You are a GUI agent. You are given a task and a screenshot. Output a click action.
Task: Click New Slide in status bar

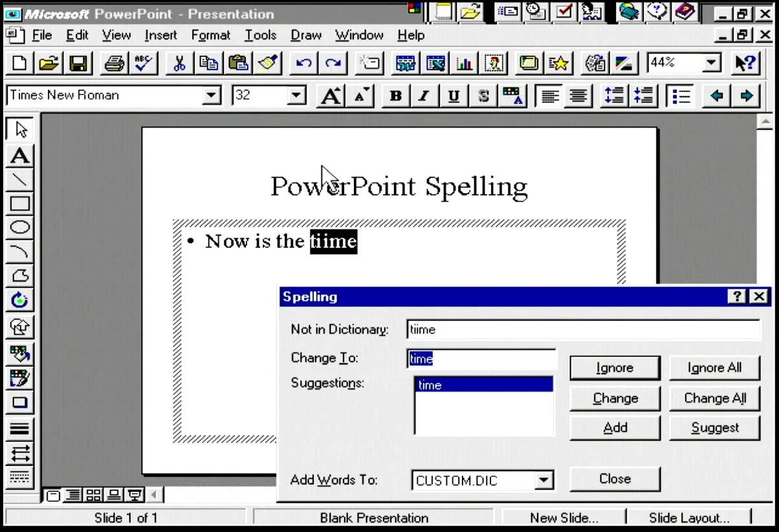[564, 518]
